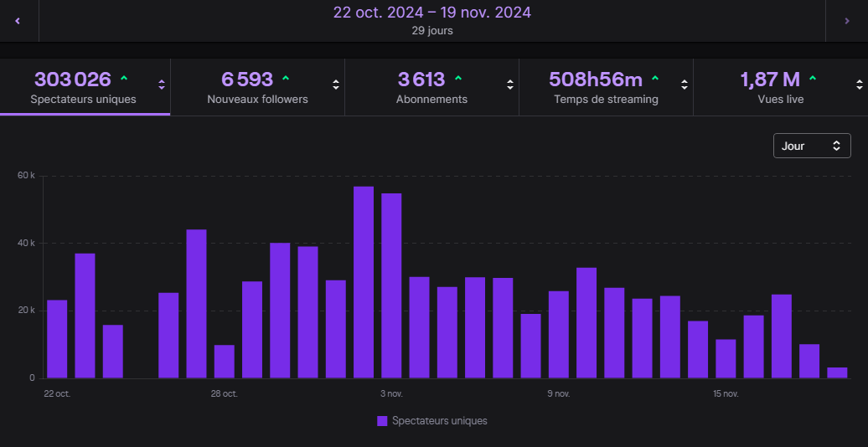The width and height of the screenshot is (868, 447).
Task: Select the bar above the 28 oct. label
Action: coord(225,362)
